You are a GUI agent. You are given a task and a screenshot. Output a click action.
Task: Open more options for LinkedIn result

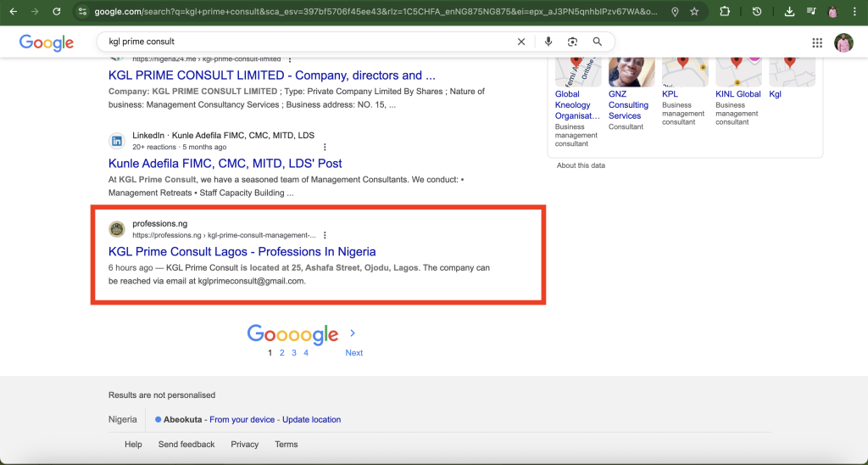pos(325,147)
